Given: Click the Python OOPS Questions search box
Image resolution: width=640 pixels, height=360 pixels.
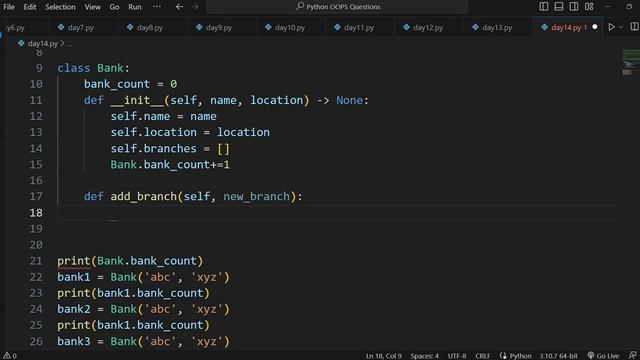Looking at the screenshot, I should pyautogui.click(x=337, y=7).
